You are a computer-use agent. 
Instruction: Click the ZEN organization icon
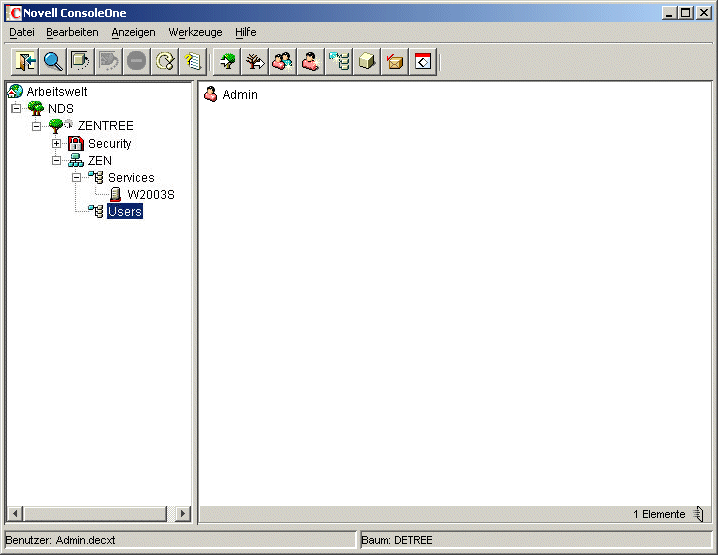(x=76, y=160)
